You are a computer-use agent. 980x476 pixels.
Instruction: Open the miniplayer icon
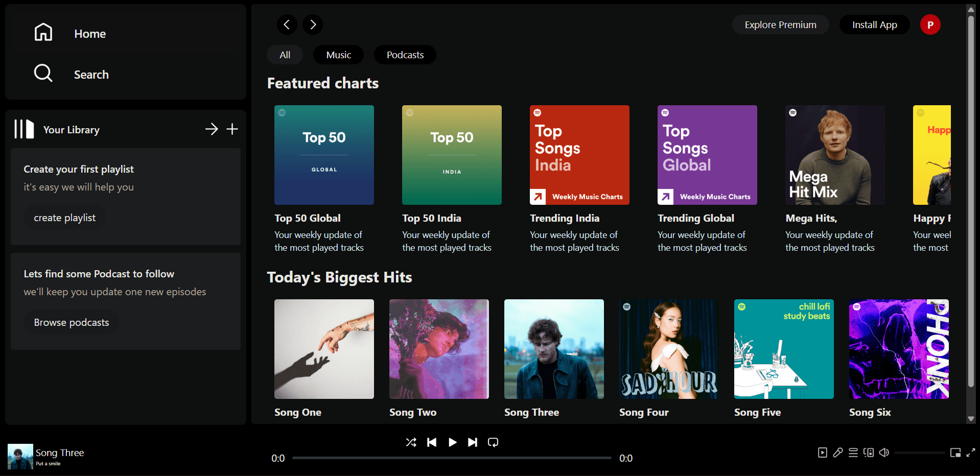click(x=955, y=453)
